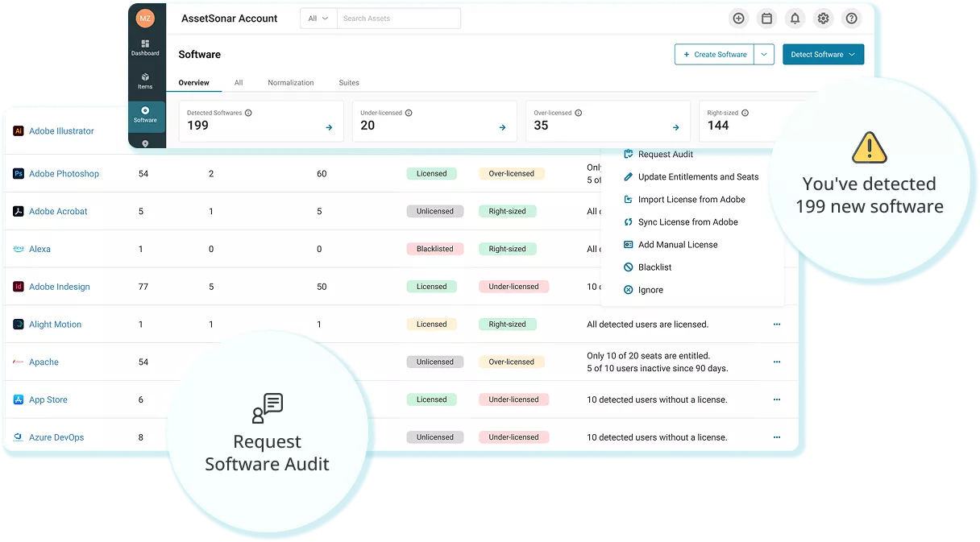The width and height of the screenshot is (980, 542).
Task: Open the Adobe Acrobat link
Action: click(x=58, y=211)
